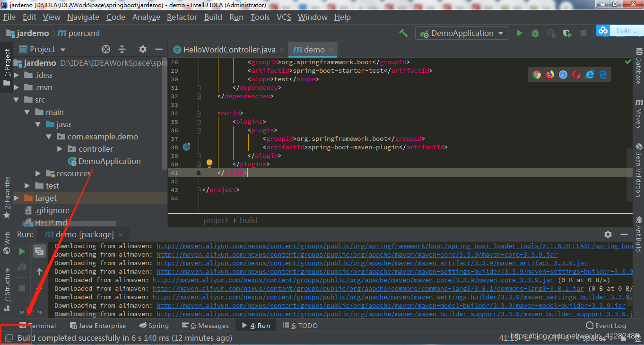
Task: Open the VCS menu
Action: coord(284,17)
